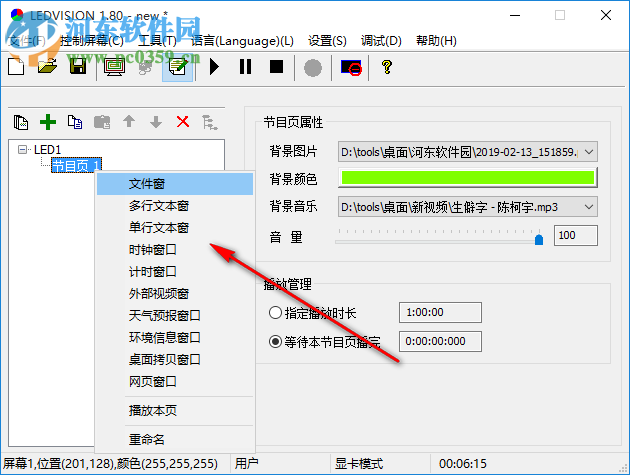630x475 pixels.
Task: Open the 控制屏幕(C) menu
Action: tap(92, 41)
